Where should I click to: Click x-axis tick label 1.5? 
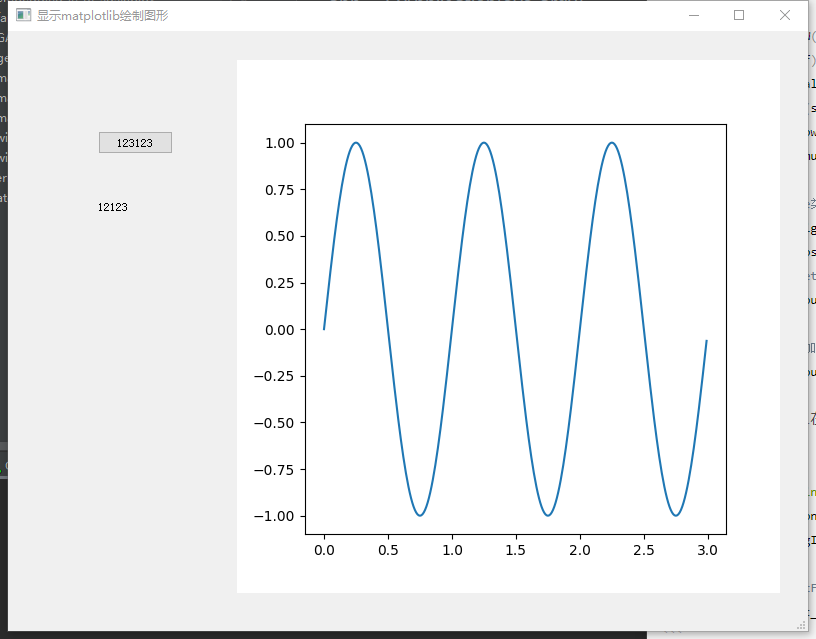coord(516,551)
